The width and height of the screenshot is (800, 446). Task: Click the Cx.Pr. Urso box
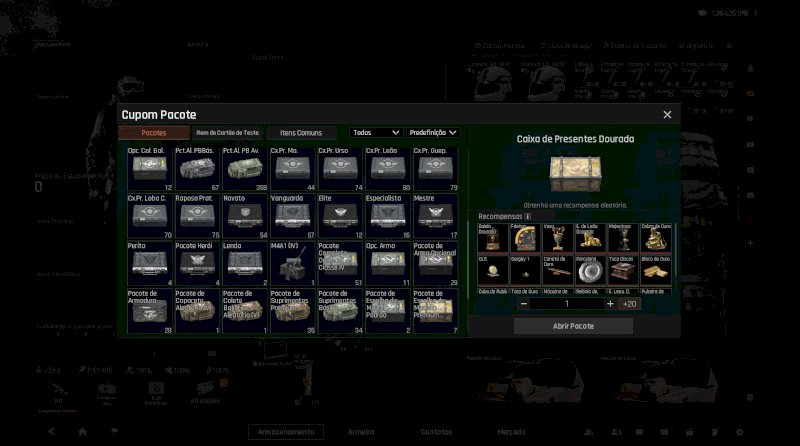pos(340,169)
